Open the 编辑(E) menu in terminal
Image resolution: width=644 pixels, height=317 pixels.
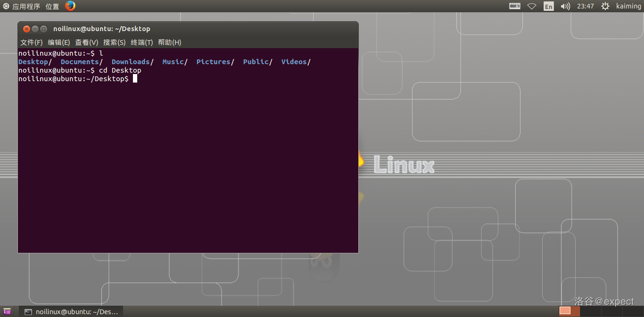pyautogui.click(x=59, y=42)
